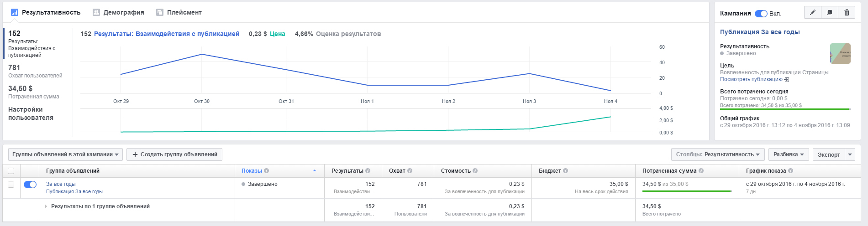Open the Столбцы: Результативность dropdown
This screenshot has height=226, width=868.
(x=717, y=154)
